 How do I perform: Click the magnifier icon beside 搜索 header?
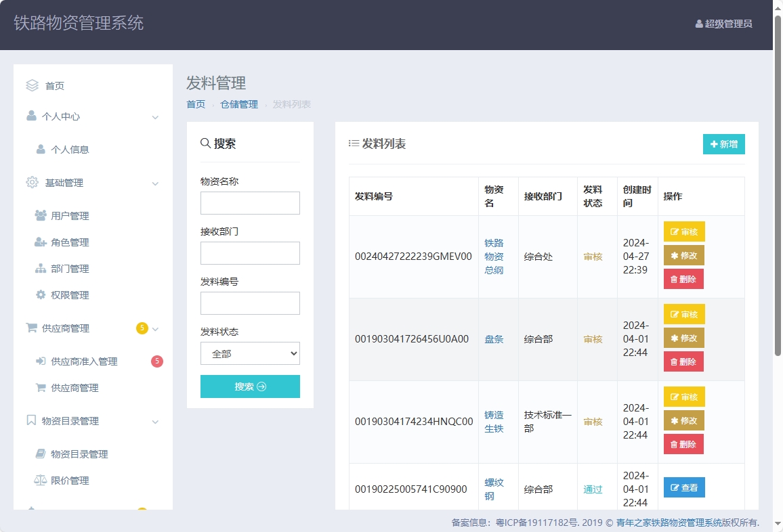[204, 143]
